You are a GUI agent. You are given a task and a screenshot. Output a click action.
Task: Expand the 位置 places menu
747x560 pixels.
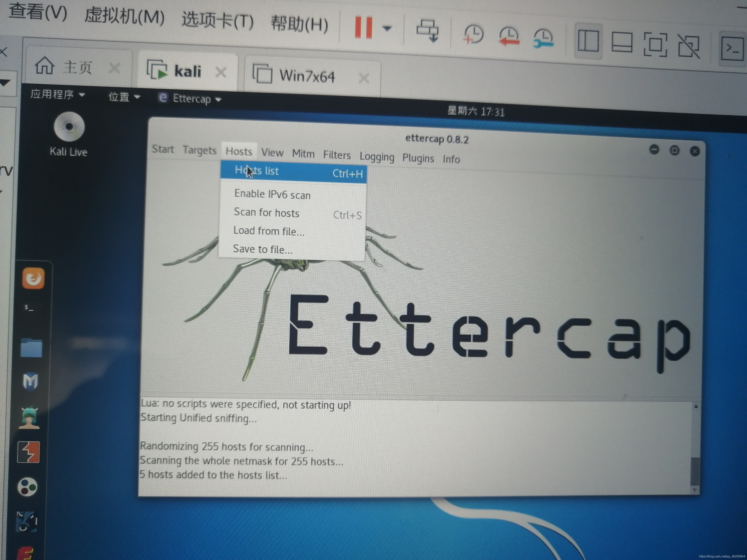pyautogui.click(x=124, y=97)
